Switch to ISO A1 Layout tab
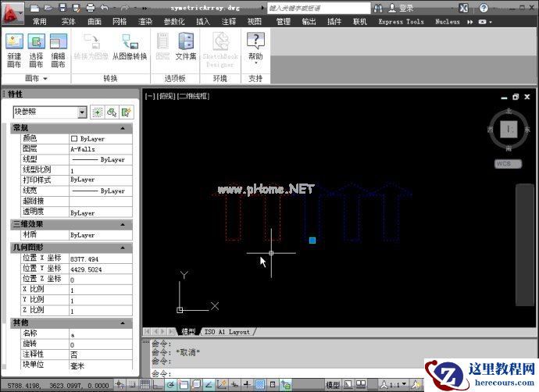 pos(227,332)
